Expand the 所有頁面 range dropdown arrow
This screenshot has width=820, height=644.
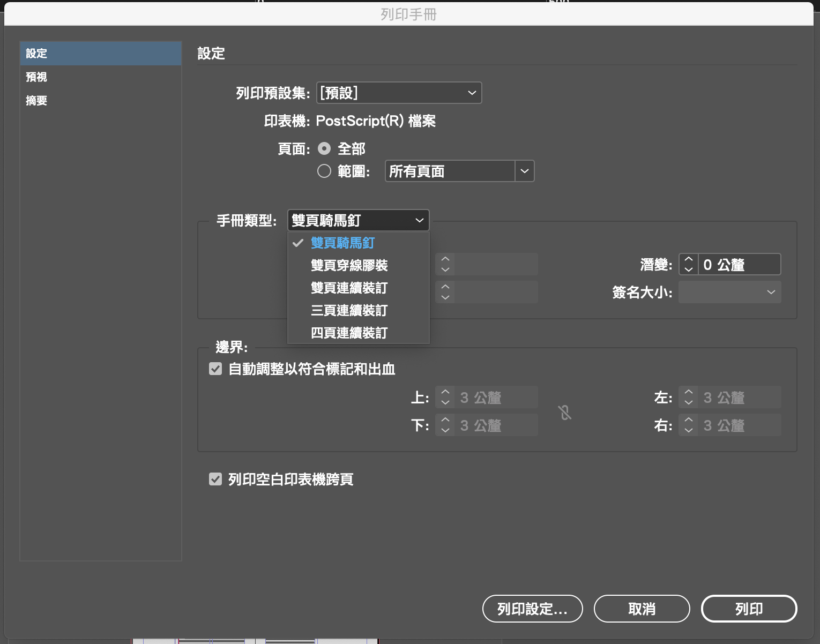525,171
